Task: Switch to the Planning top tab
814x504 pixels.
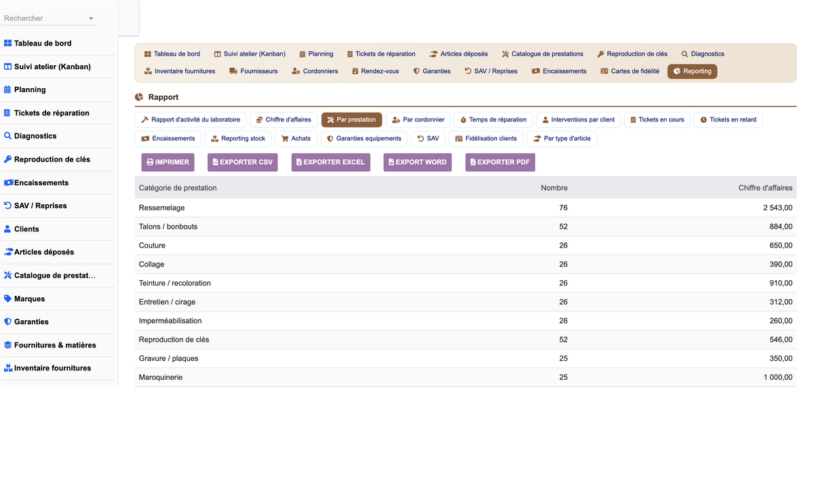Action: pyautogui.click(x=316, y=54)
